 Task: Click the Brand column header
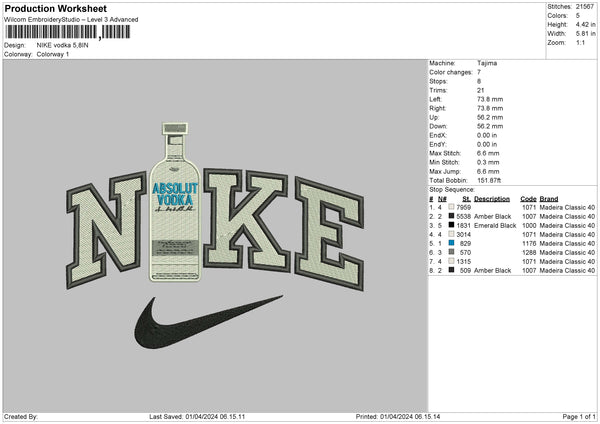[549, 199]
